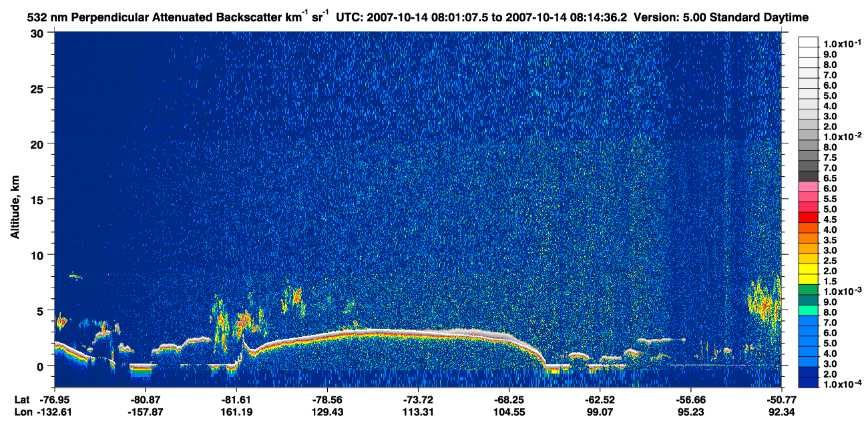Click the Lon row label
The image size is (868, 445).
pos(22,412)
